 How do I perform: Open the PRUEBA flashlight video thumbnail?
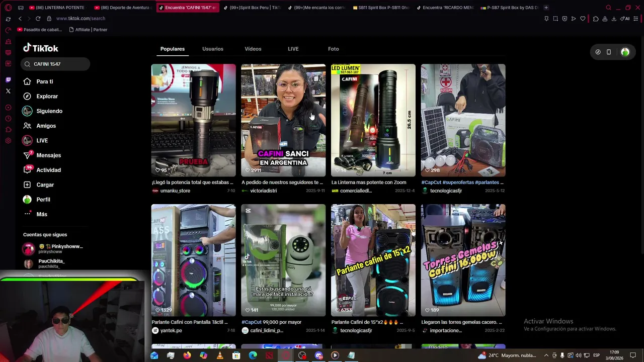coord(193,120)
